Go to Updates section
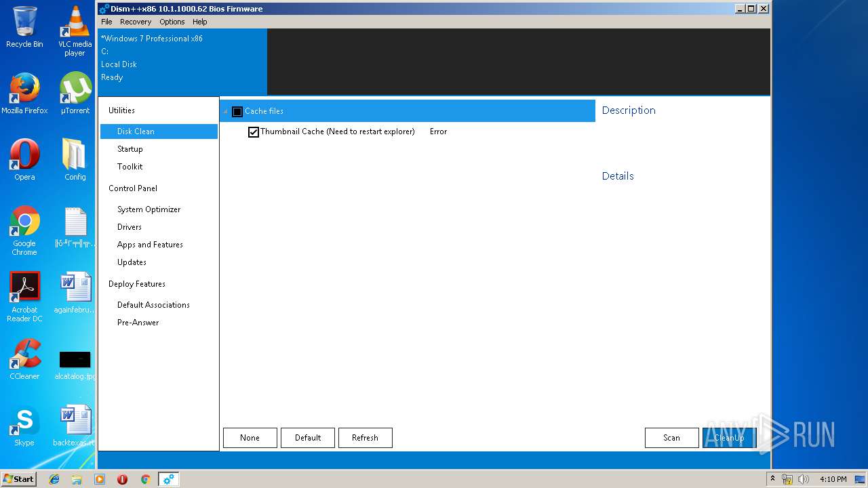This screenshot has height=488, width=868. [132, 262]
